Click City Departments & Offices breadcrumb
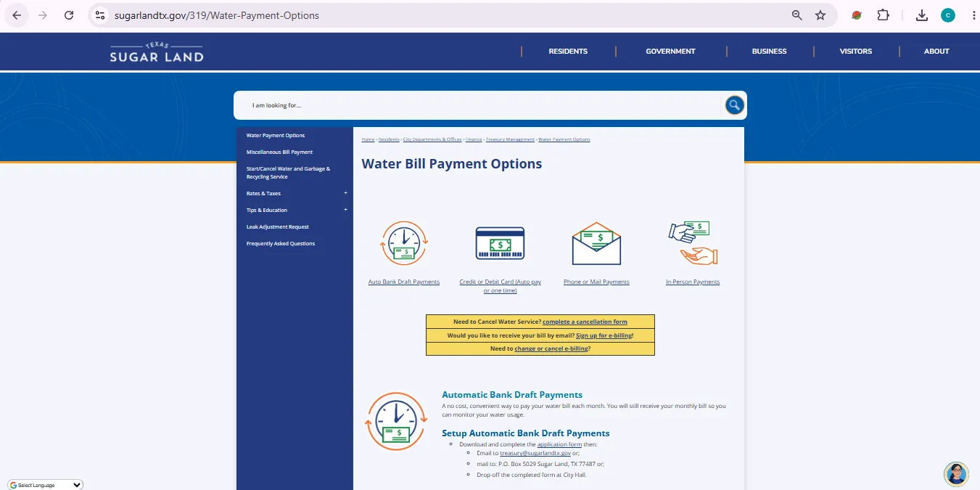The height and width of the screenshot is (490, 980). 432,139
